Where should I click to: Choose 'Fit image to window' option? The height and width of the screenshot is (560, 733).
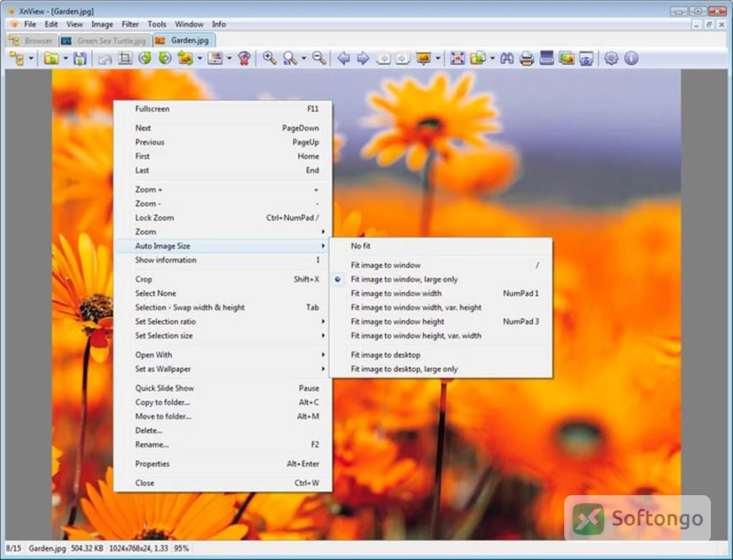pyautogui.click(x=441, y=265)
